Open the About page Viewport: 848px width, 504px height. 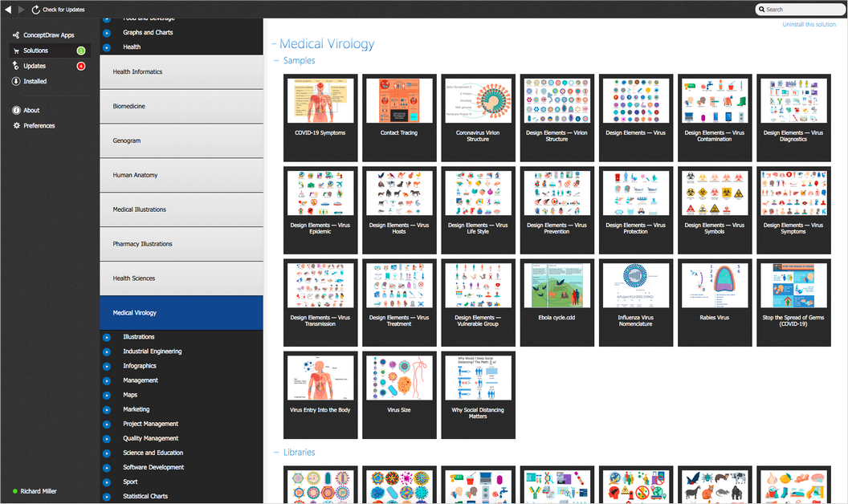click(31, 110)
